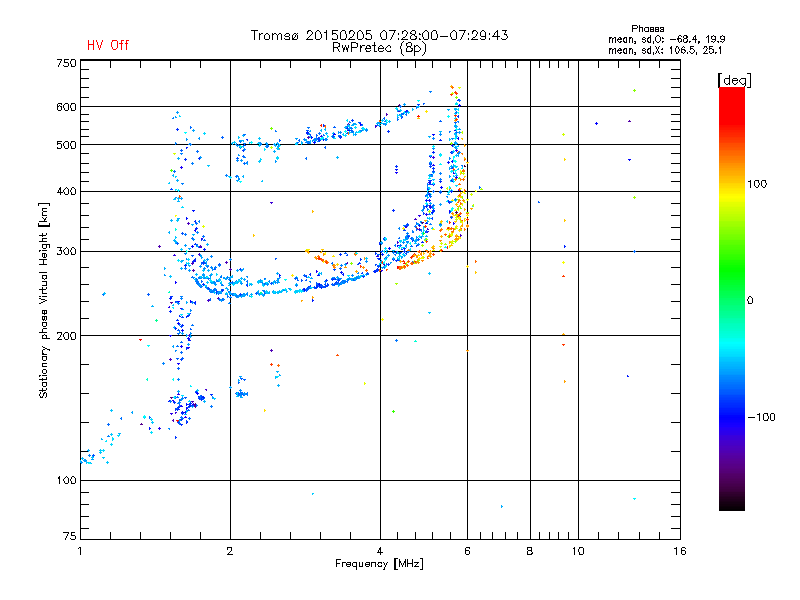Select the plot title 'Tromsø 20150205 07:28:00-07:29:43'
Image resolution: width=800 pixels, height=600 pixels.
coord(379,35)
